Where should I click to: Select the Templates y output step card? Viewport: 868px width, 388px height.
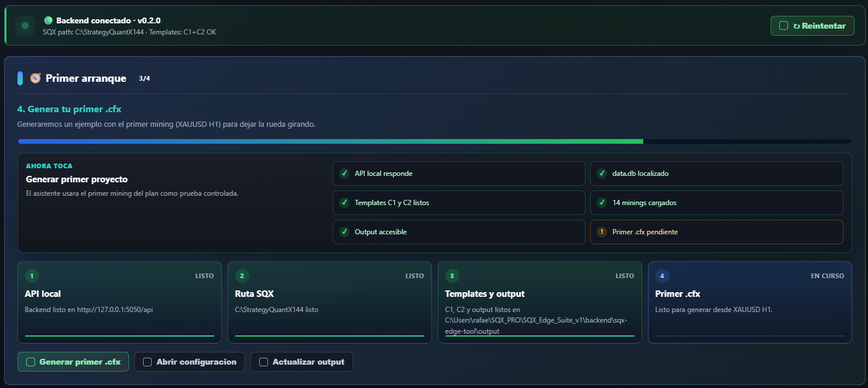540,302
